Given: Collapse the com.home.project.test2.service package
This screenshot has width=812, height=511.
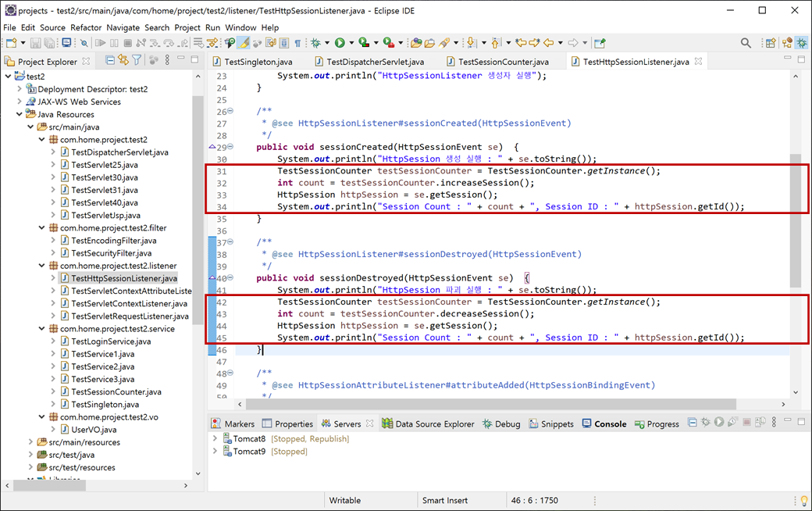Looking at the screenshot, I should [x=42, y=329].
